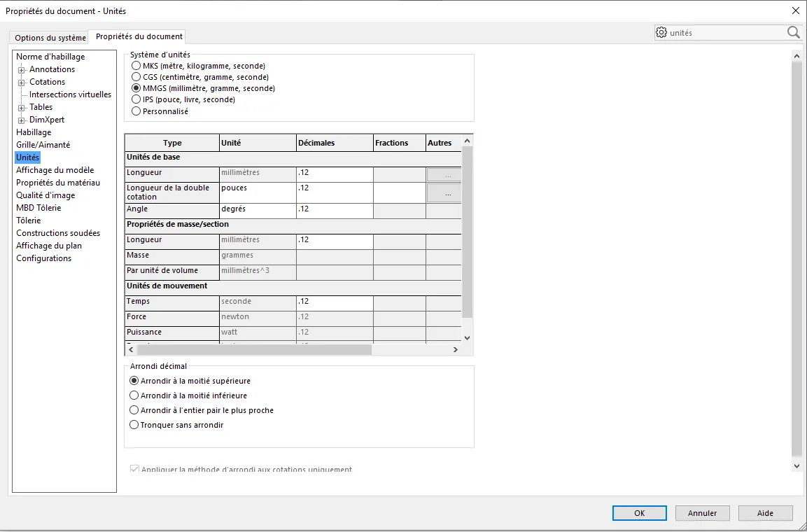Select Qualité d'image item
807x532 pixels.
pos(45,195)
